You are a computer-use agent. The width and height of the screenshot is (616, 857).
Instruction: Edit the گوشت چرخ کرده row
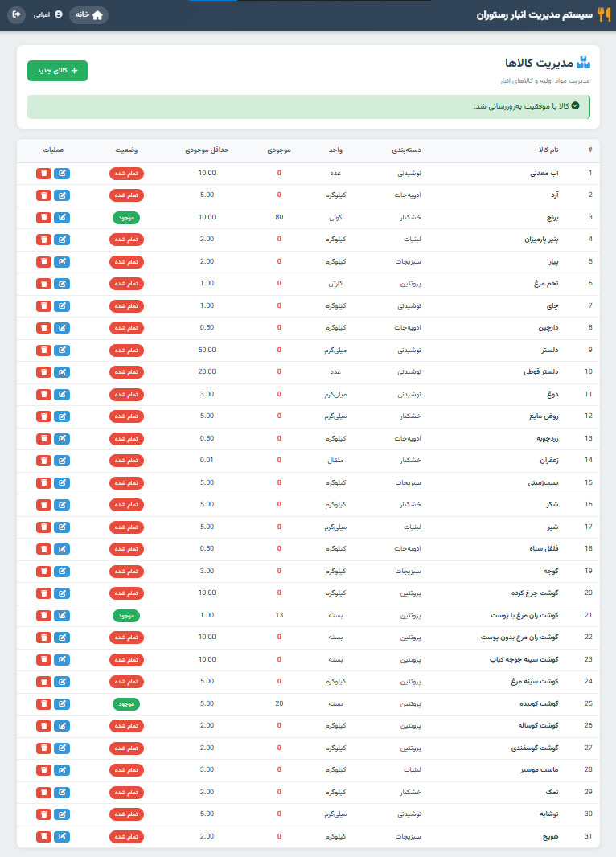point(62,593)
